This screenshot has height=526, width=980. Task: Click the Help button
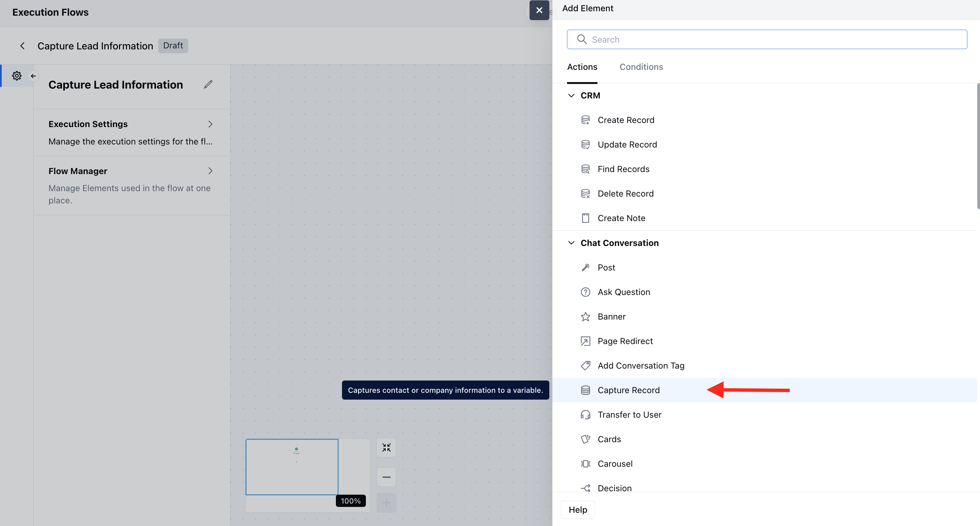578,510
